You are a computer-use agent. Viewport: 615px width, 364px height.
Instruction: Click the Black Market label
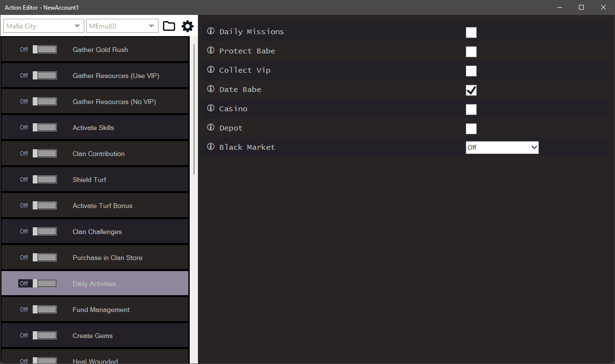tap(247, 147)
